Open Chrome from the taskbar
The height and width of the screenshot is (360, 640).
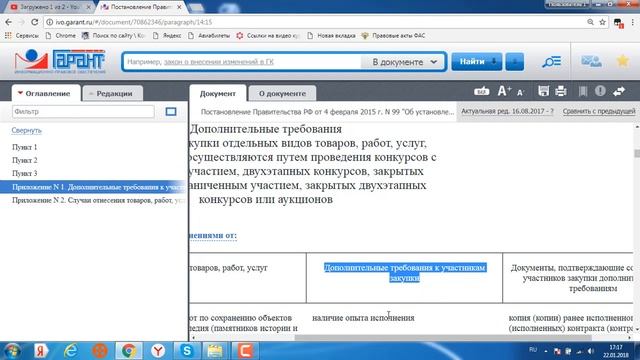click(129, 351)
